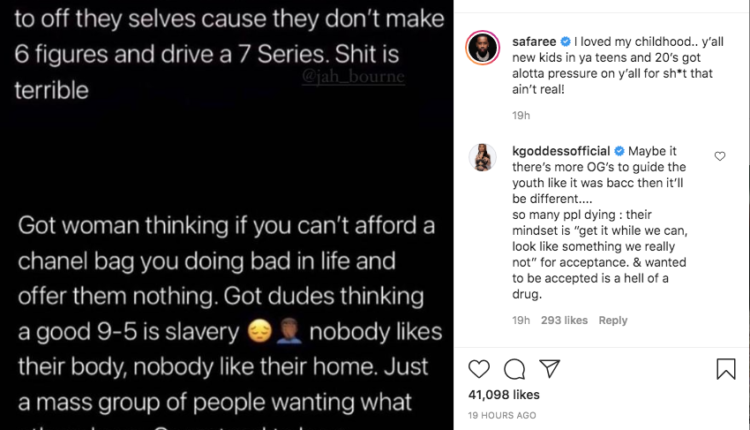Like kgoddessofficial's comment heart

tap(720, 156)
